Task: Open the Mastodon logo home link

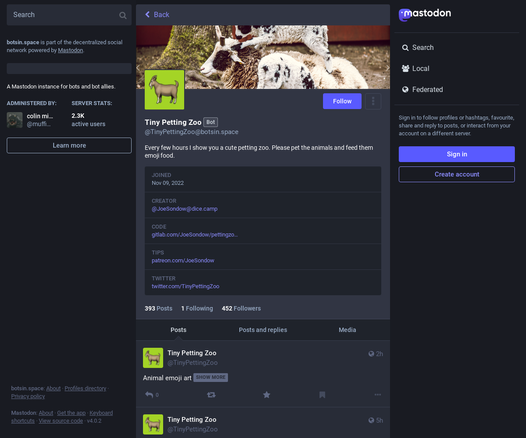Action: coord(425,14)
